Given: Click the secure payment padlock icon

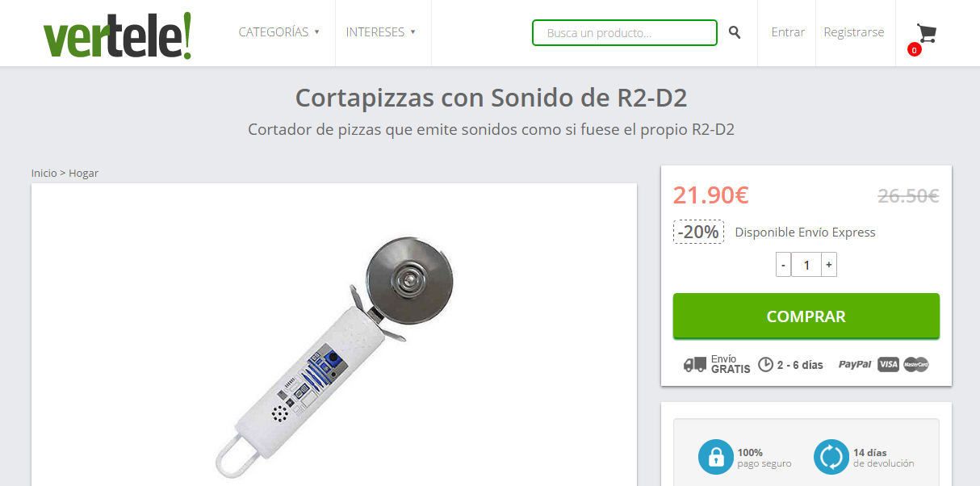Looking at the screenshot, I should coord(716,457).
